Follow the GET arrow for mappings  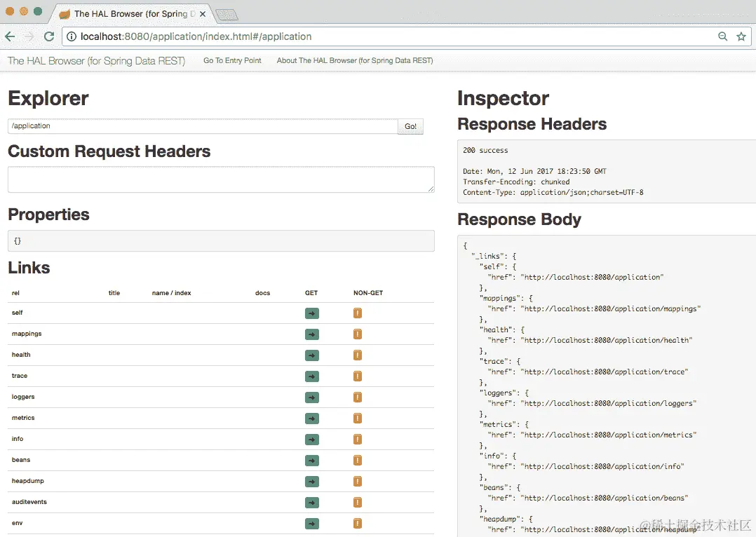(312, 334)
